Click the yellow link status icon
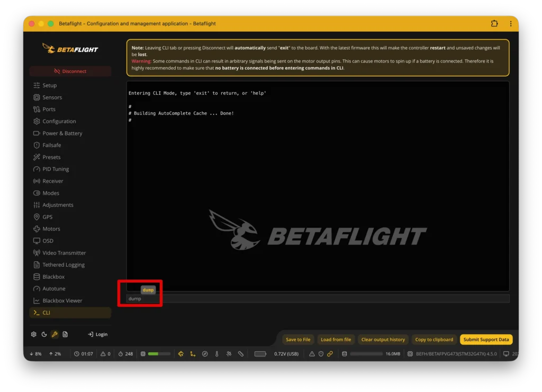The height and width of the screenshot is (392, 542). [x=330, y=354]
